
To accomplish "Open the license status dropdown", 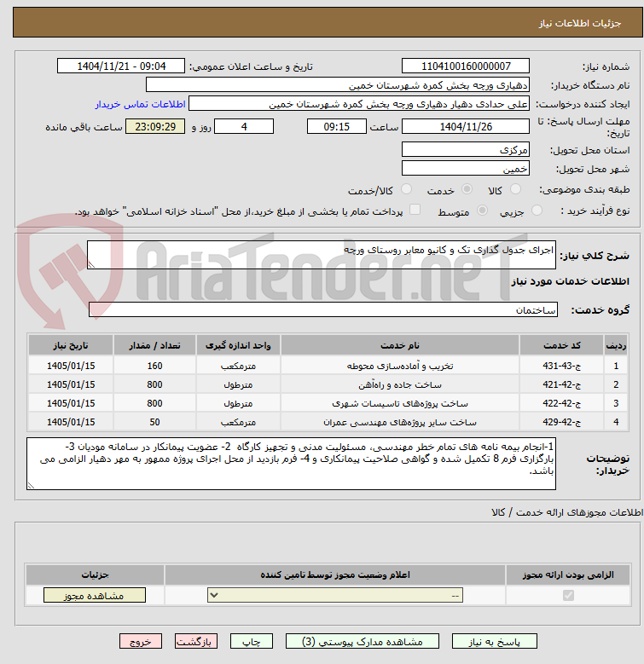I will tap(335, 595).
